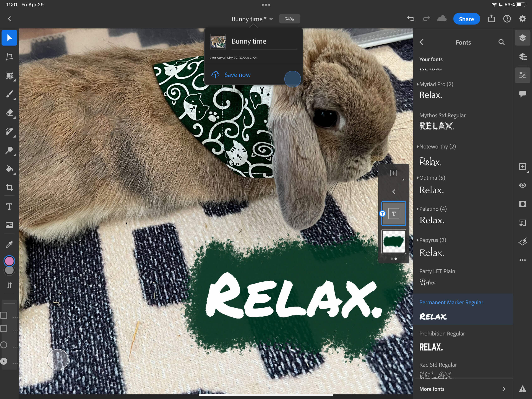Select the Crop tool

pos(9,188)
